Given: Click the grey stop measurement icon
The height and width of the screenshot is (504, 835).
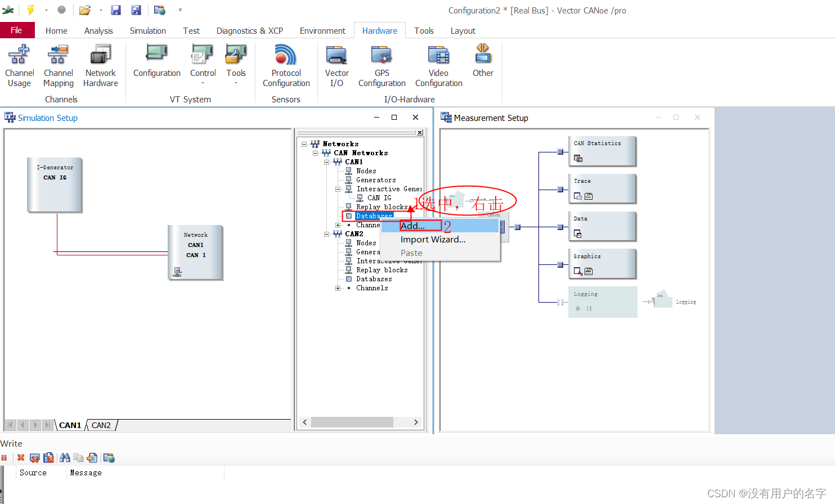Looking at the screenshot, I should (x=62, y=10).
